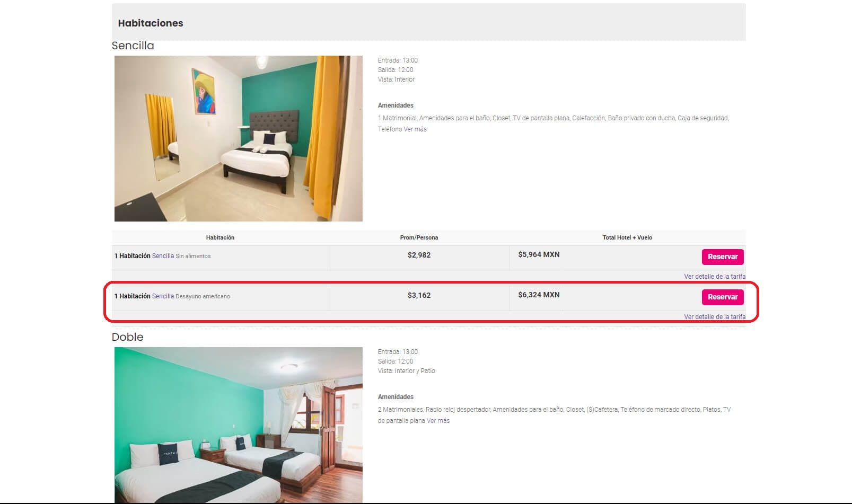Click the $5,964 MXN total price

click(x=539, y=254)
